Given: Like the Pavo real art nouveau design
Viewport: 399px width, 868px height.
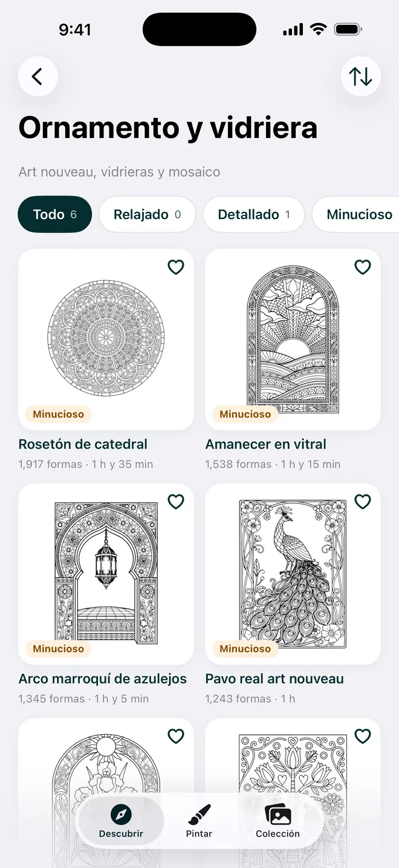Looking at the screenshot, I should 363,501.
